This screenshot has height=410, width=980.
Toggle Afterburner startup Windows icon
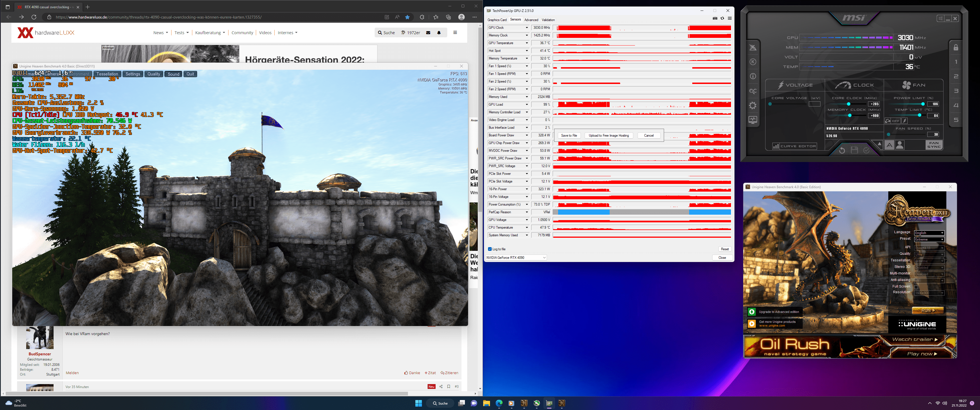point(940,18)
